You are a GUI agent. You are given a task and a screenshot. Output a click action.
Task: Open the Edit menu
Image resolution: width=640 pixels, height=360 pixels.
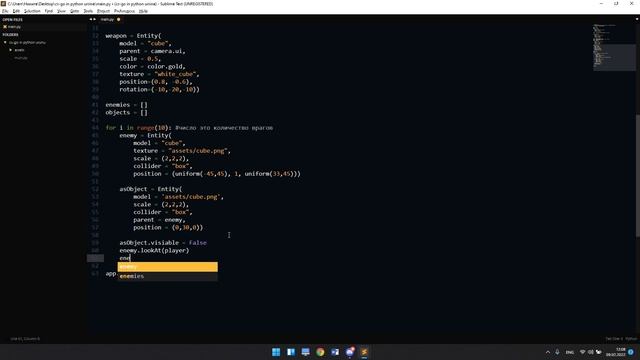tap(16, 11)
